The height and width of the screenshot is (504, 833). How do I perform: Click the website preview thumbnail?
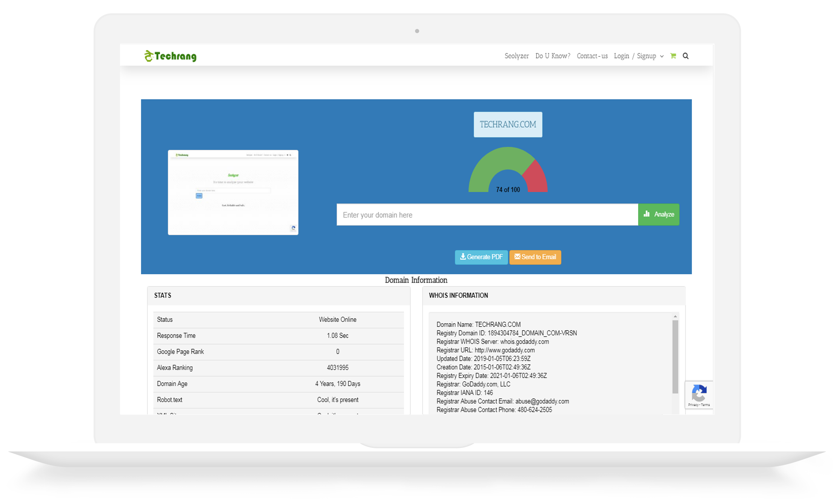click(233, 192)
